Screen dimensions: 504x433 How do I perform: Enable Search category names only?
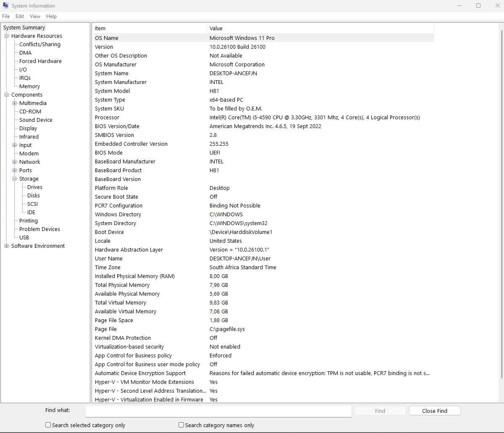coord(181,425)
